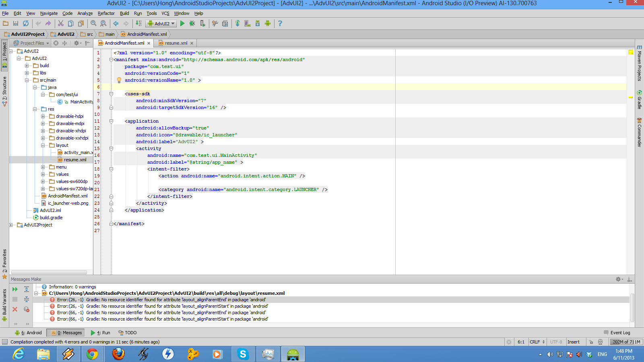Click the Replace toolbar icon
644x362 pixels.
point(103,24)
